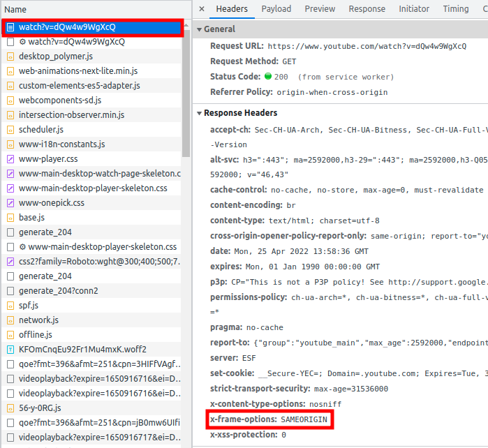
Task: Click the script icon next to base.js
Action: (x=10, y=218)
